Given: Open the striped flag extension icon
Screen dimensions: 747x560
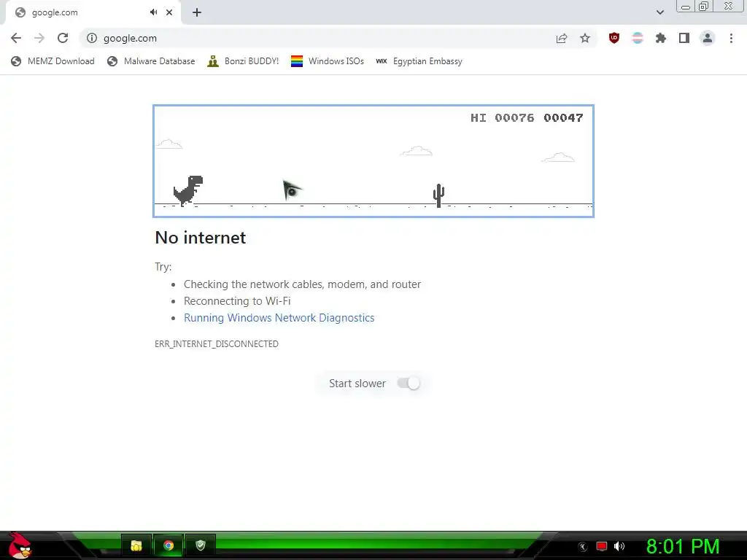Looking at the screenshot, I should [x=638, y=38].
